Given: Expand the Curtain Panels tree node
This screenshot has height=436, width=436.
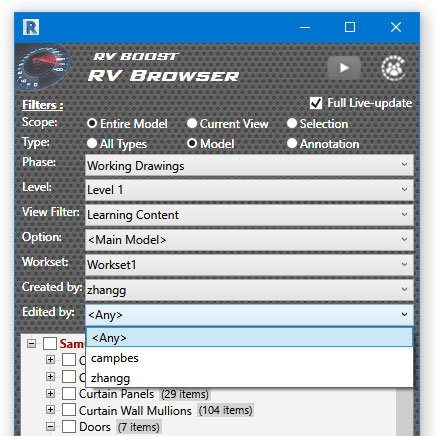Looking at the screenshot, I should [x=50, y=393].
